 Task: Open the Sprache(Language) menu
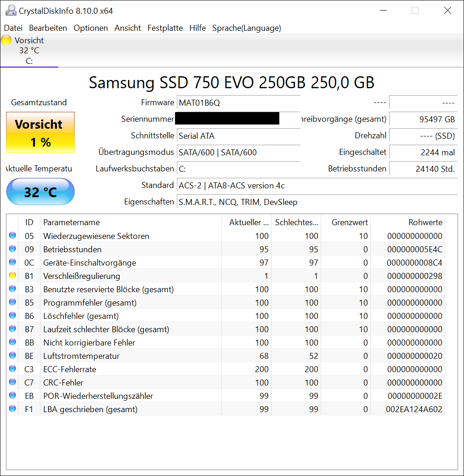pos(246,28)
